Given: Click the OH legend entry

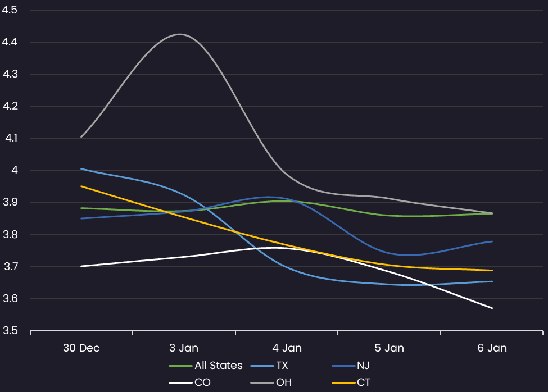Looking at the screenshot, I should [x=271, y=382].
